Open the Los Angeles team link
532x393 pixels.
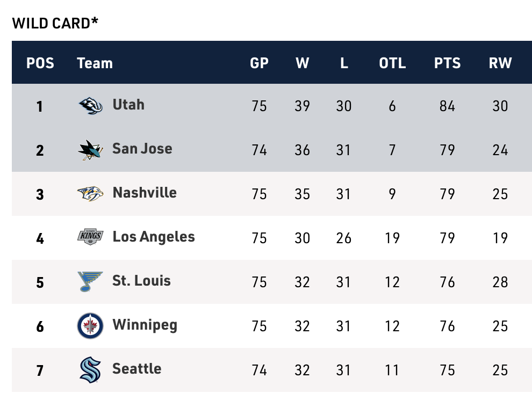tap(154, 236)
